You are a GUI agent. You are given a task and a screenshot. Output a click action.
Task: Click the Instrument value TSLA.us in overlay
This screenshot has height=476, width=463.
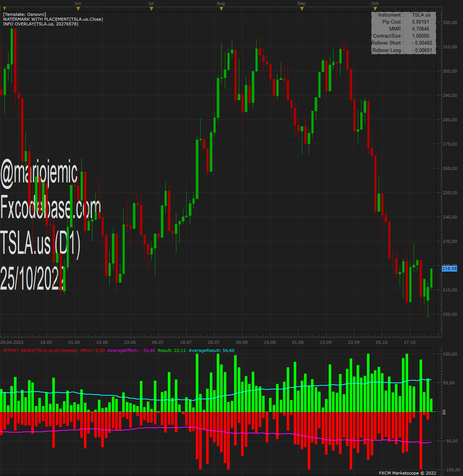tap(421, 15)
